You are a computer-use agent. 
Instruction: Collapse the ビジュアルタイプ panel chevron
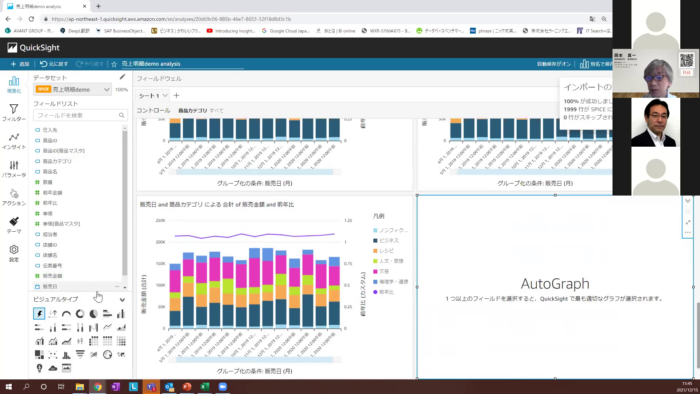coord(122,299)
